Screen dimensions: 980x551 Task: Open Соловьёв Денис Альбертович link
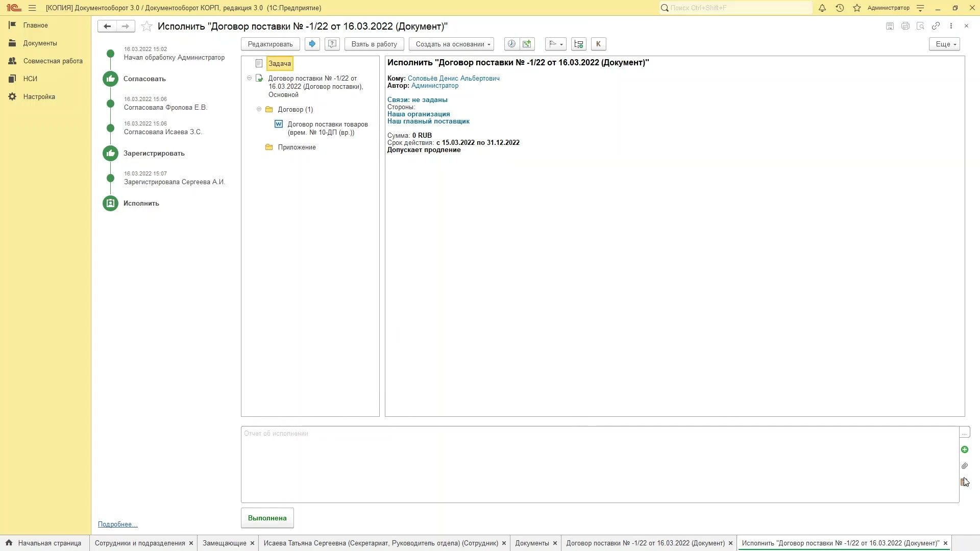[x=453, y=78]
